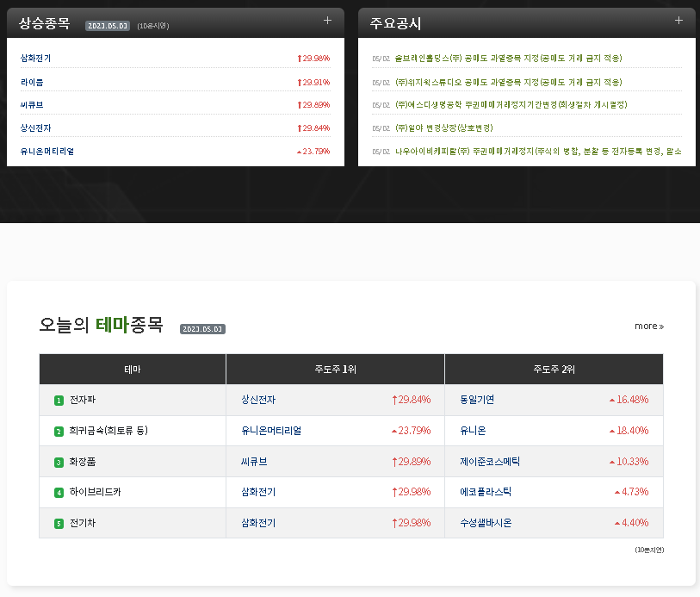
Task: Click the date badge beside 오늘의 테마종목
Action: pyautogui.click(x=202, y=329)
